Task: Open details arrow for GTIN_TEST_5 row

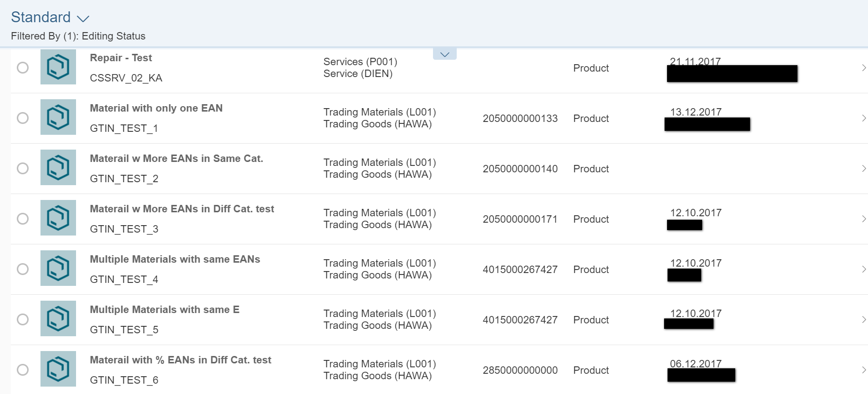Action: 864,319
